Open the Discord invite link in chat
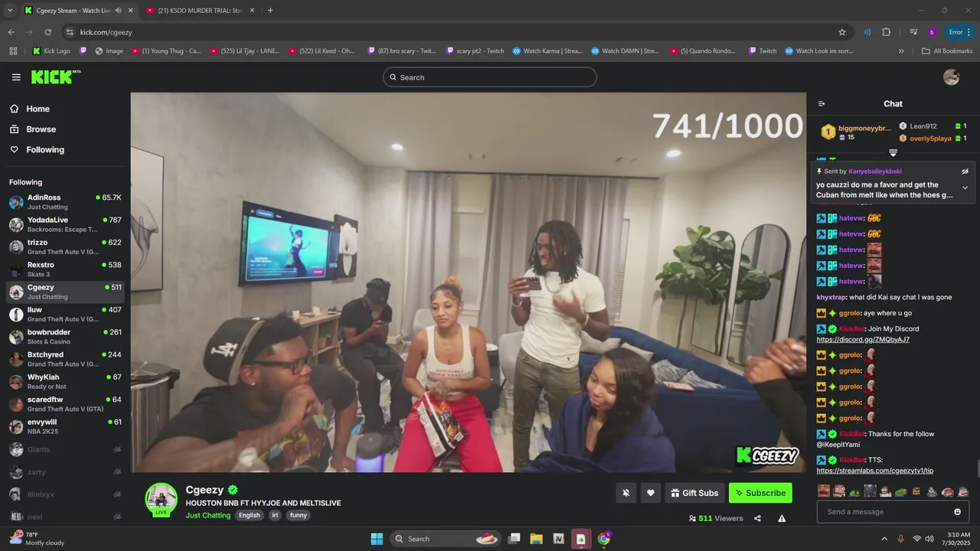 coord(863,340)
